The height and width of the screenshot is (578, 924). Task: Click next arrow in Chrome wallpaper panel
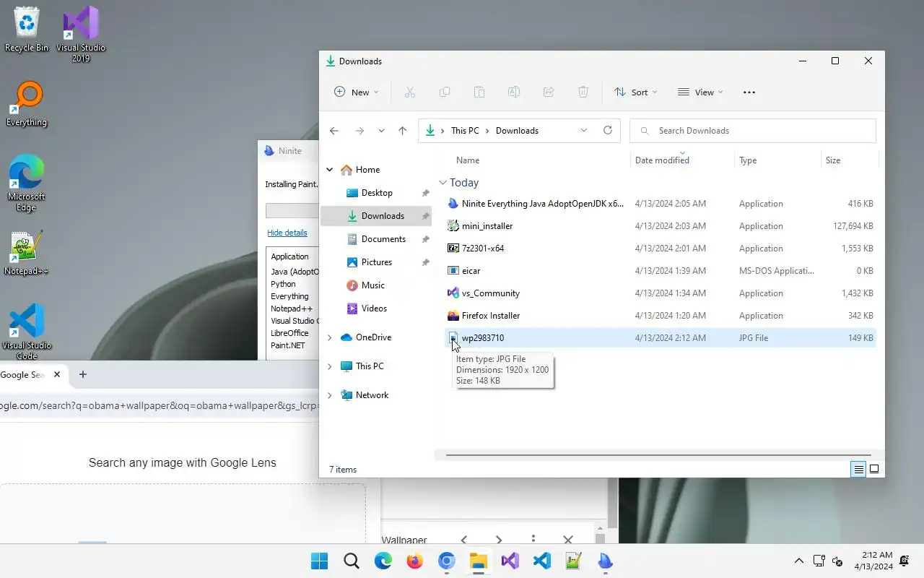coord(498,540)
